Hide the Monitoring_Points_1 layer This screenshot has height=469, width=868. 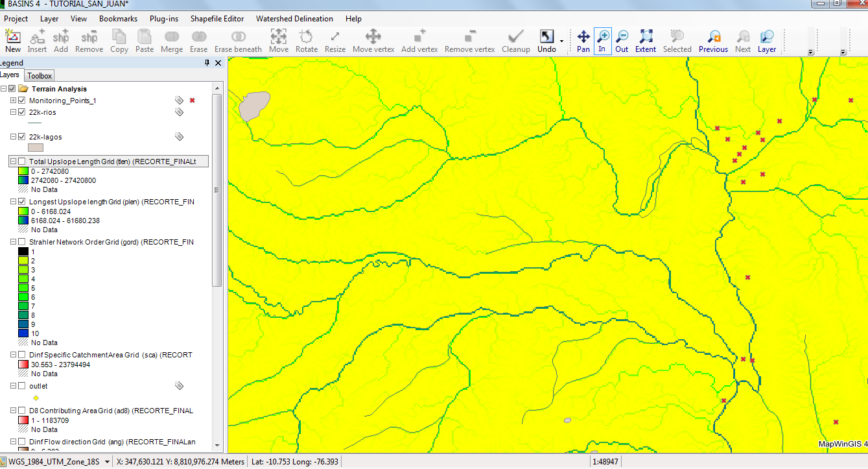coord(22,101)
